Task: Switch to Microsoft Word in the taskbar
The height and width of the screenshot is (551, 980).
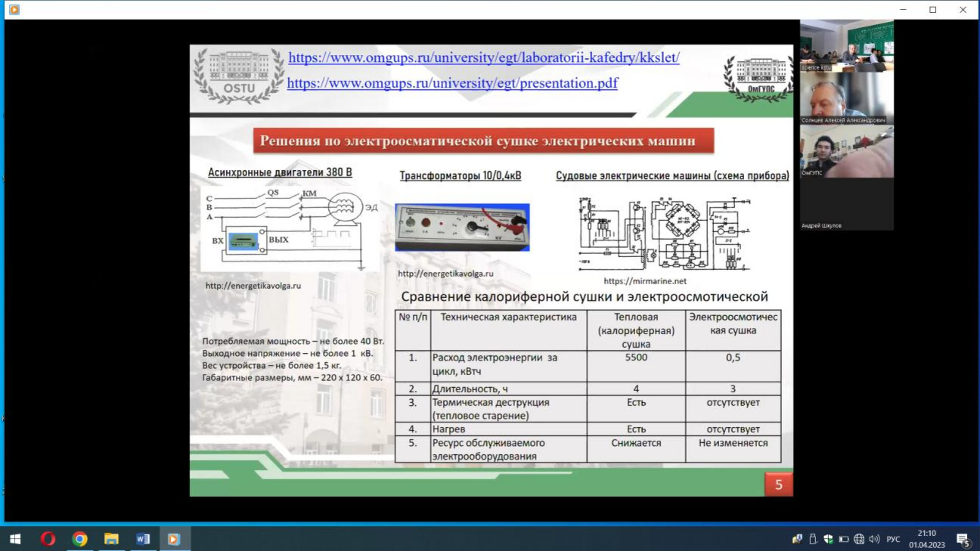Action: coord(143,539)
